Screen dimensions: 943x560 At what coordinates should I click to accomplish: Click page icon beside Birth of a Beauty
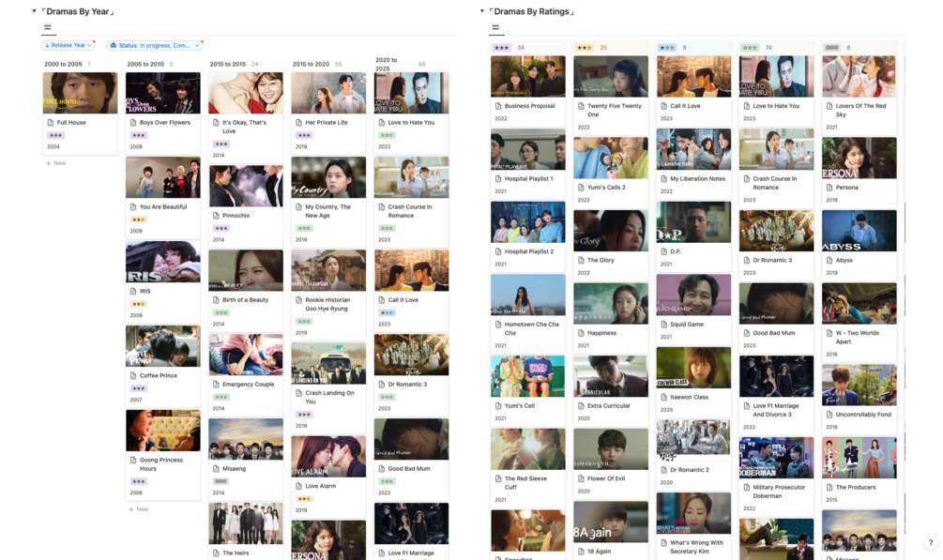(x=217, y=299)
